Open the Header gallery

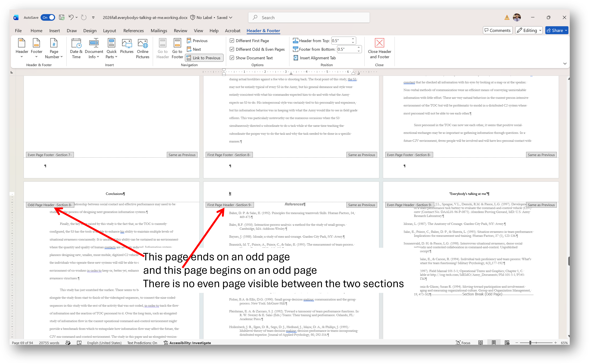(22, 48)
